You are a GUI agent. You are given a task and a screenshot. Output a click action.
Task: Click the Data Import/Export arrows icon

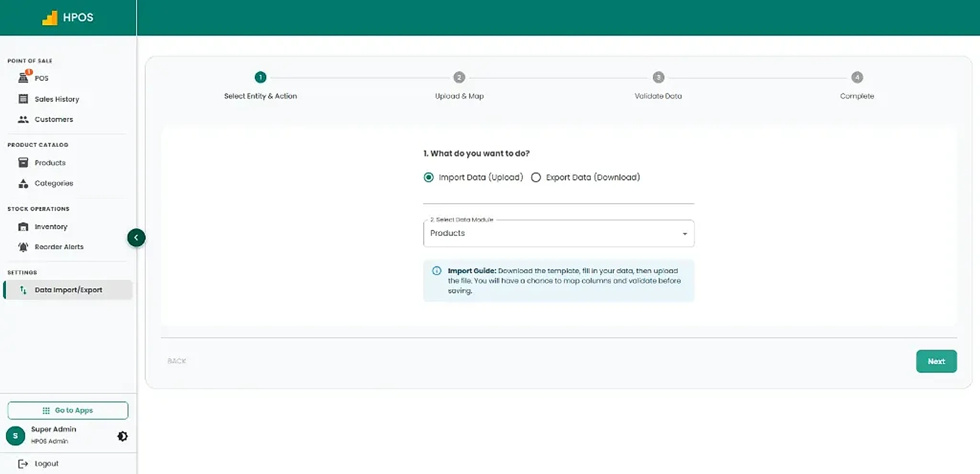23,290
